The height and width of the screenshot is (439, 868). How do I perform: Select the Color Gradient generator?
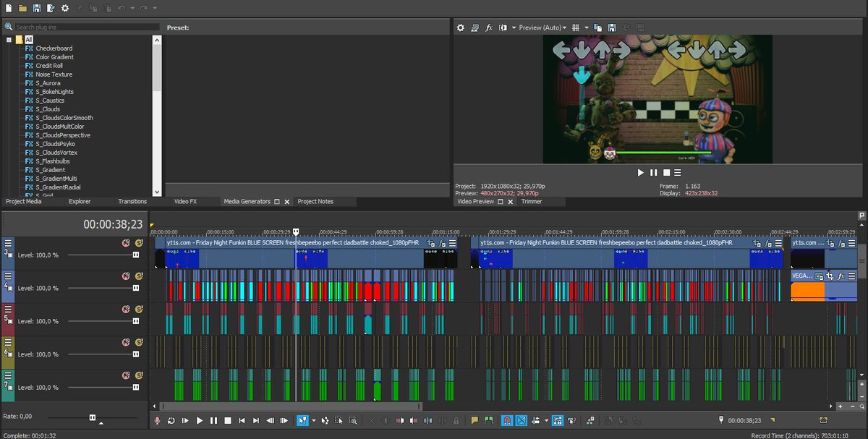(54, 57)
